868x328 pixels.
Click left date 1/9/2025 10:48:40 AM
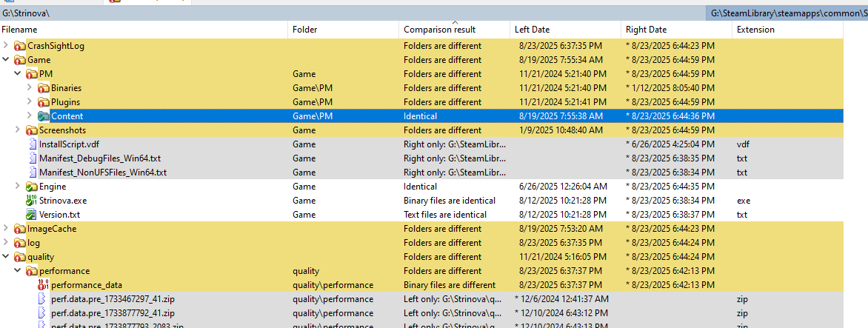pos(561,130)
